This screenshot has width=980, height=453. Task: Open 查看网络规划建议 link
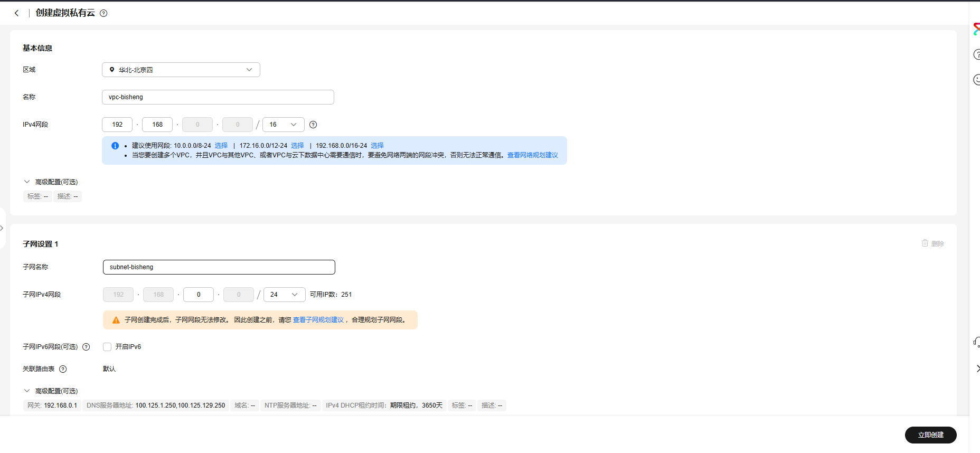[532, 155]
